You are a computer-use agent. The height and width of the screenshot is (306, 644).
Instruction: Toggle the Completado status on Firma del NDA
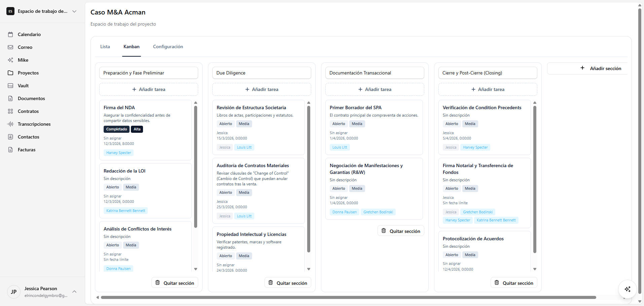click(116, 129)
